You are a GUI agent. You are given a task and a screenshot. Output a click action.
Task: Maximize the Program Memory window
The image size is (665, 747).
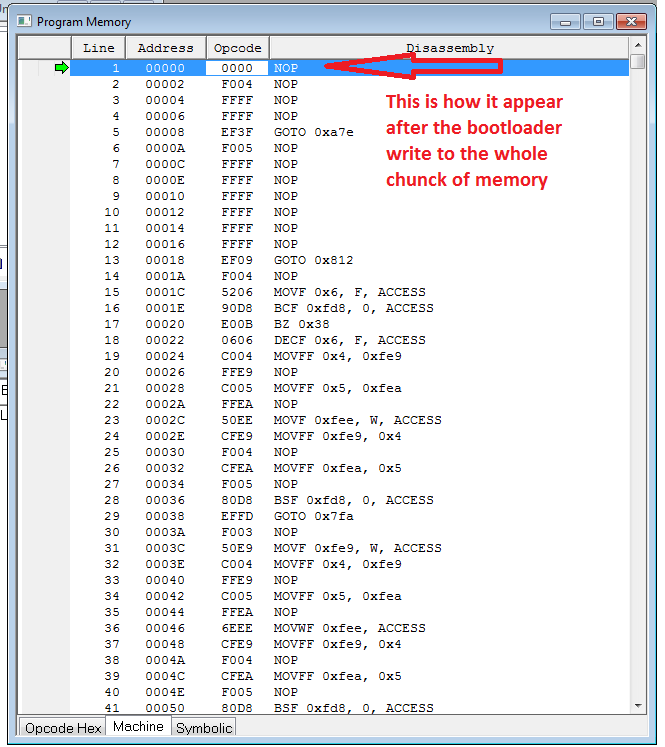pos(599,20)
